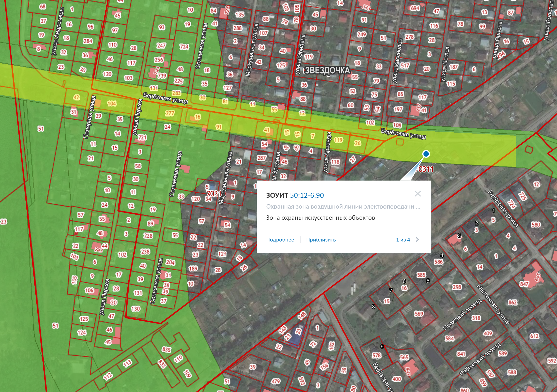Click the 'улица Ориона' street label

pos(497,40)
